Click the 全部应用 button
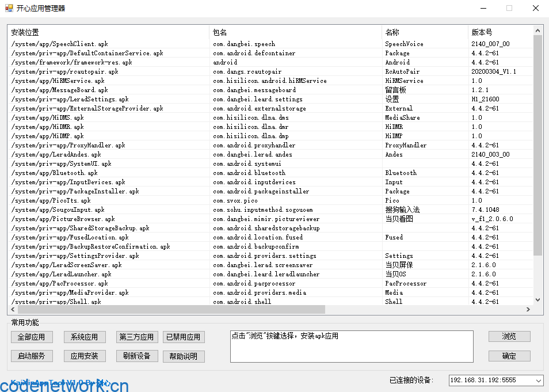The width and height of the screenshot is (549, 392). 32,337
